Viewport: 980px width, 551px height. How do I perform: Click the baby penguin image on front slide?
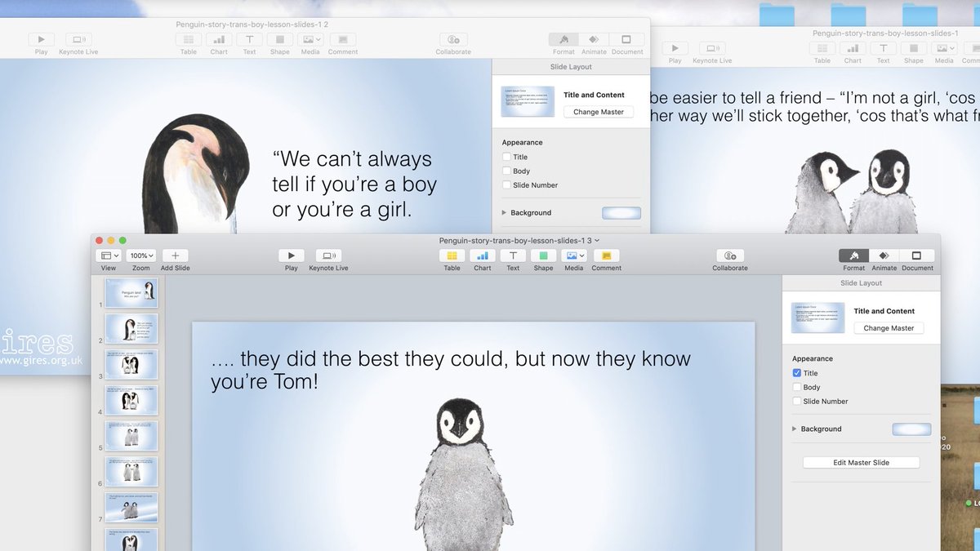tap(463, 474)
